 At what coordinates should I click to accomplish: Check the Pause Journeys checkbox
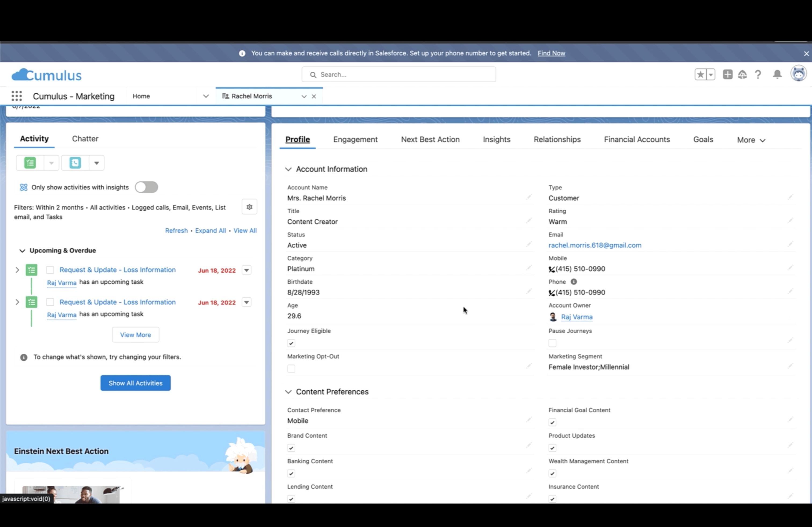tap(552, 343)
